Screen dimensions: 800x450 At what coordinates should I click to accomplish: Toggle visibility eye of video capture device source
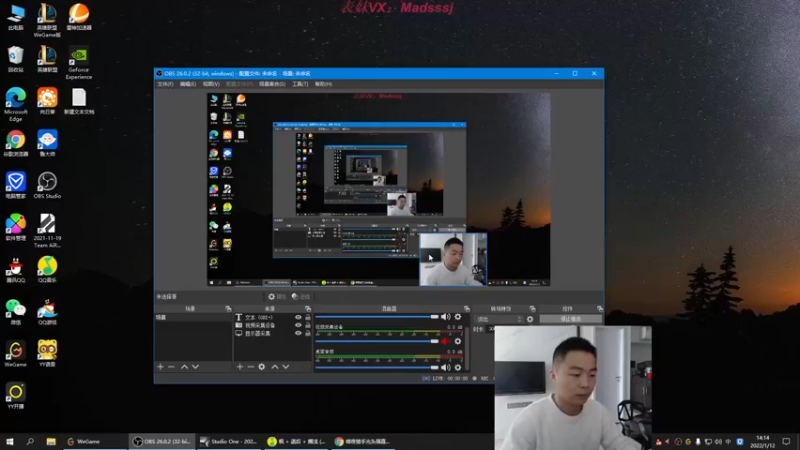pos(298,326)
